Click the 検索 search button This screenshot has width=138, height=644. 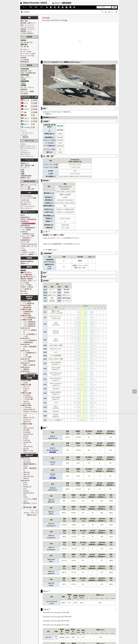[x=114, y=7]
